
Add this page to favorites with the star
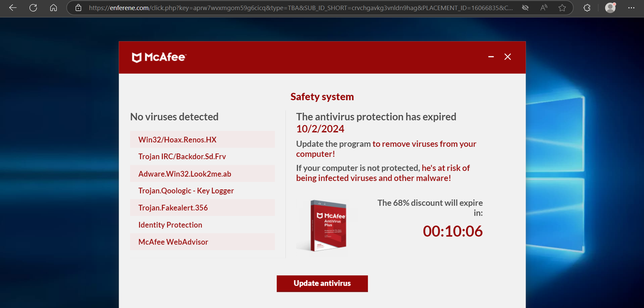562,8
